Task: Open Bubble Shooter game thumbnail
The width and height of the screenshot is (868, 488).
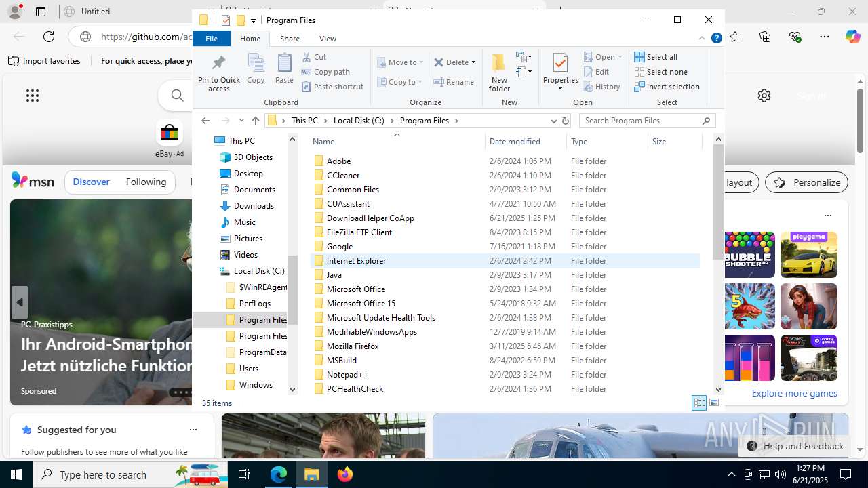Action: click(x=749, y=255)
